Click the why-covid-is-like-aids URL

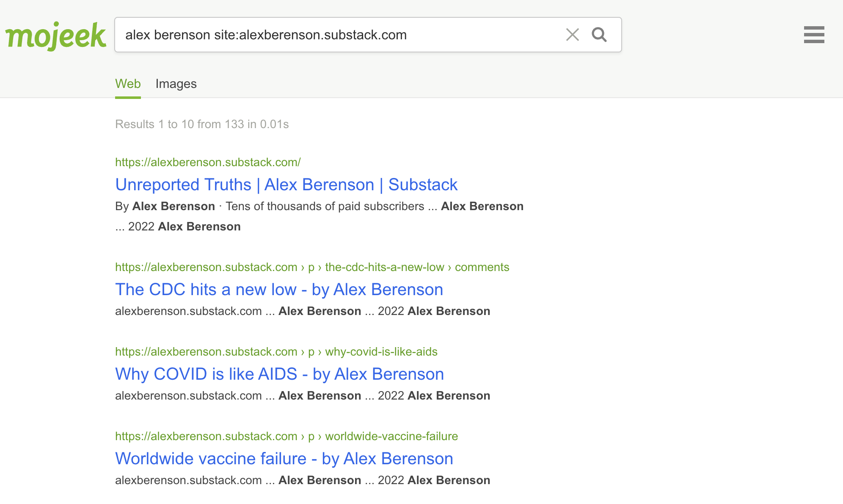[276, 352]
